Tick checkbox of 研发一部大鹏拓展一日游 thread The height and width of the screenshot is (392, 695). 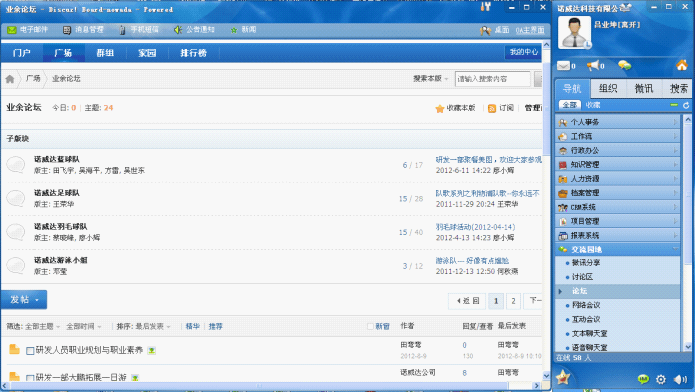[30, 378]
